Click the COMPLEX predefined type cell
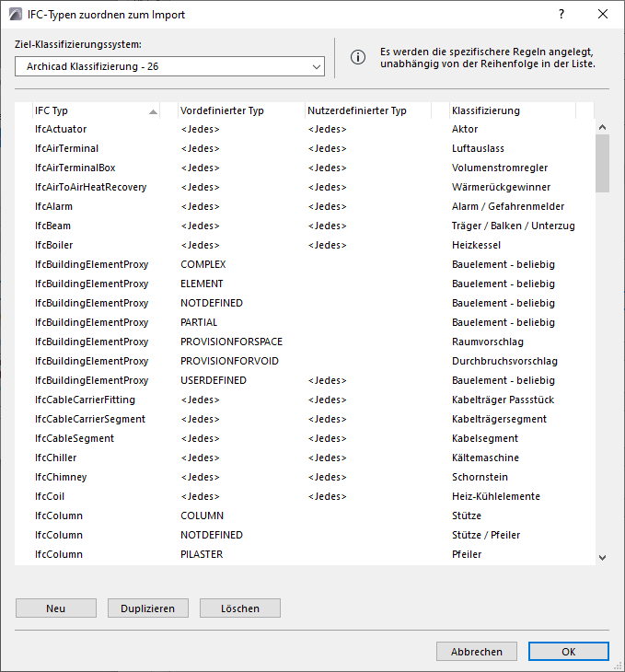 point(203,264)
